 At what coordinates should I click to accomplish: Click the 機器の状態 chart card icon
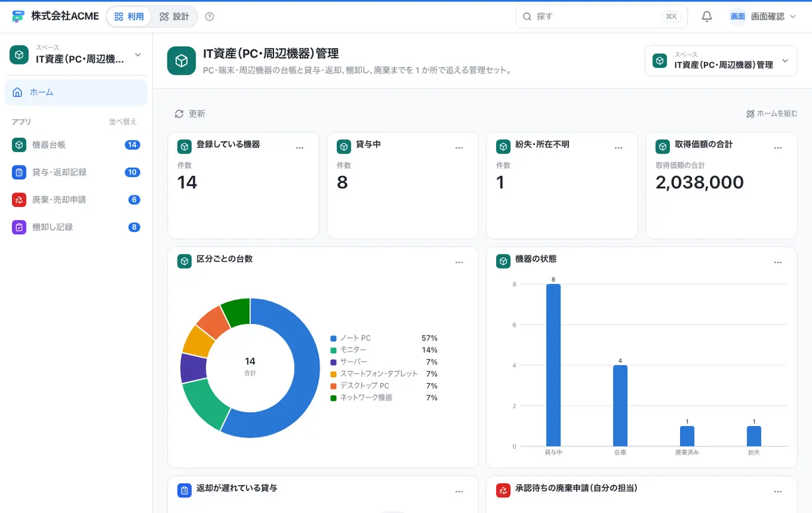(503, 261)
